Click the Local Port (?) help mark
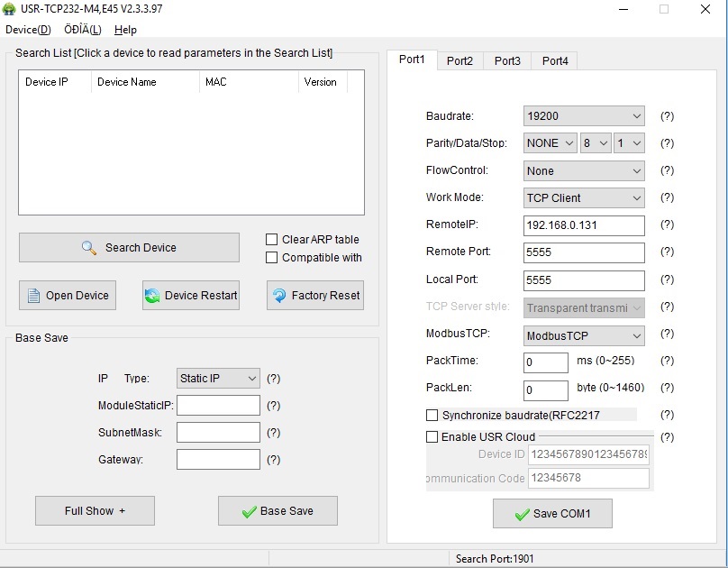This screenshot has width=728, height=568. click(x=667, y=279)
